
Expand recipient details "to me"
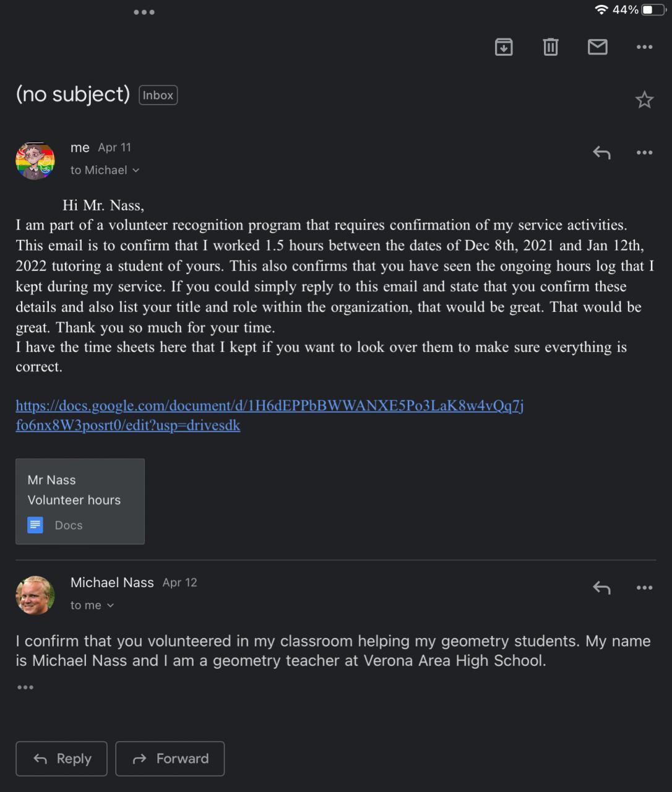pyautogui.click(x=92, y=605)
